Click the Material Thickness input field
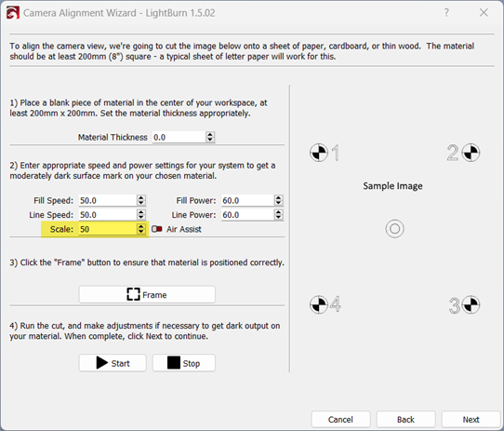Image resolution: width=504 pixels, height=431 pixels. (179, 137)
